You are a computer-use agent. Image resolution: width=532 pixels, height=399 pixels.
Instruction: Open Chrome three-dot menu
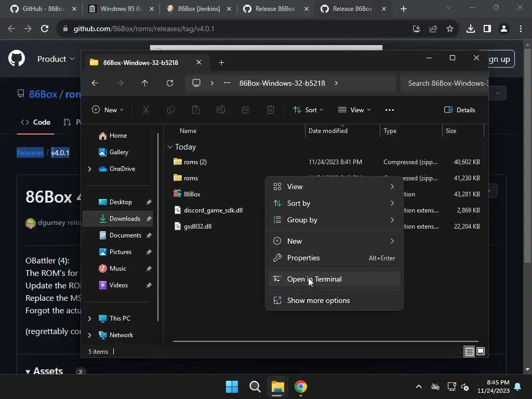click(x=521, y=29)
